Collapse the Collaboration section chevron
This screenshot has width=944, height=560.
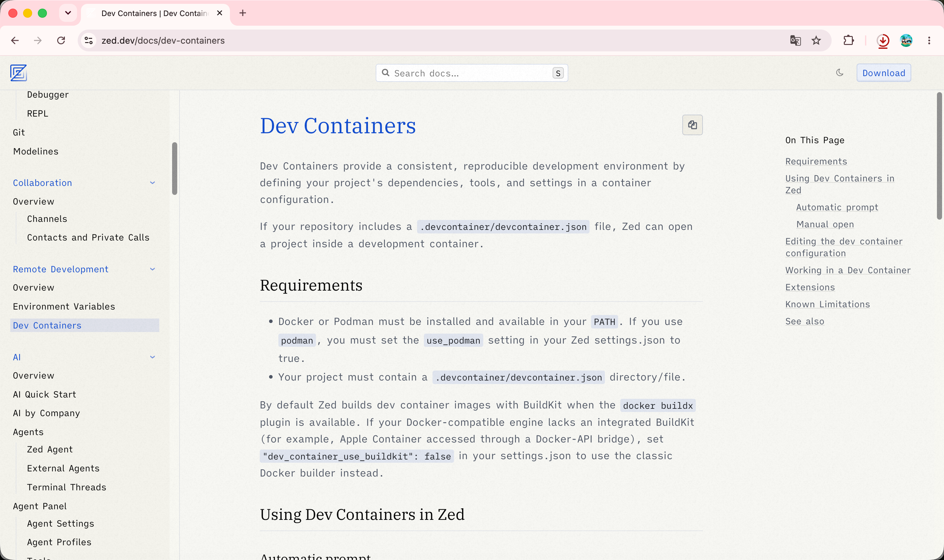pos(153,183)
